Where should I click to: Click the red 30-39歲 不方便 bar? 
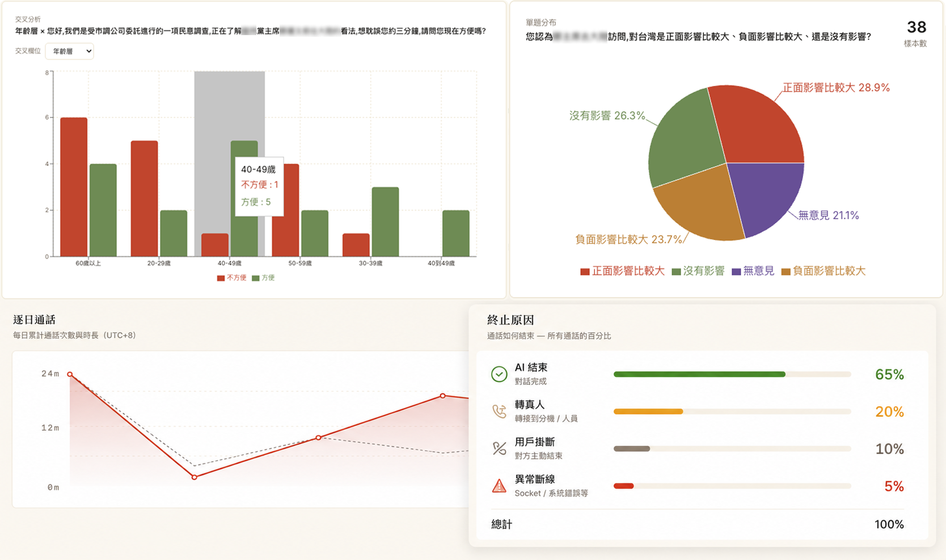pos(356,245)
